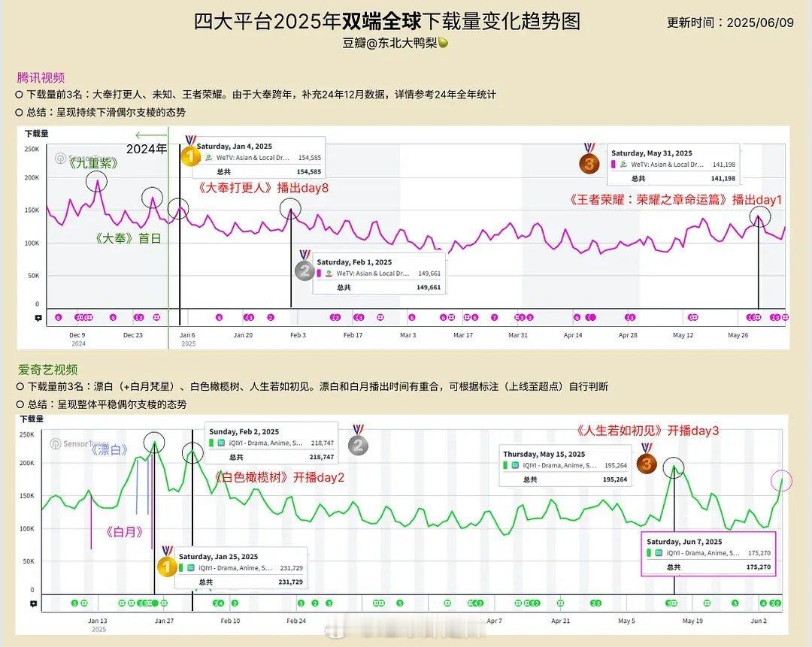Click WeTV app icon in Jan 4 tooltip

tap(209, 157)
